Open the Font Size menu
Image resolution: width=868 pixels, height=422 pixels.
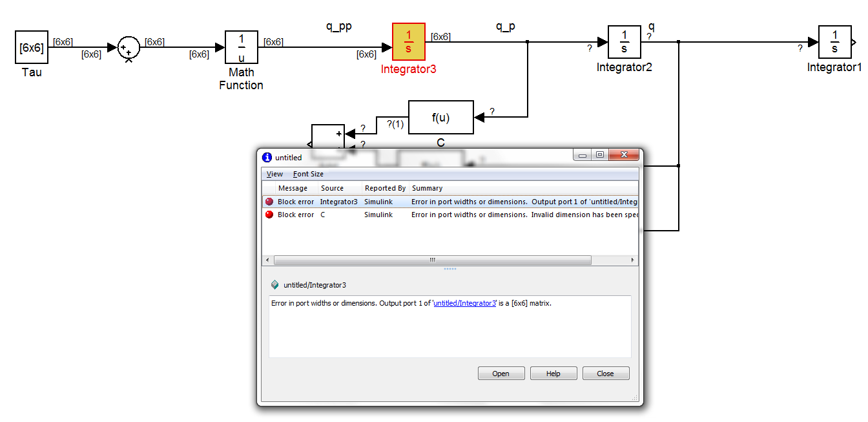pos(308,174)
